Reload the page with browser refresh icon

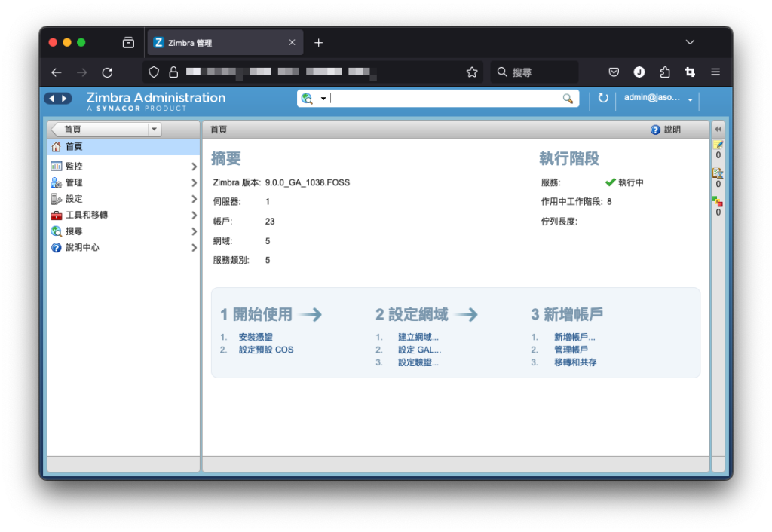click(x=107, y=72)
